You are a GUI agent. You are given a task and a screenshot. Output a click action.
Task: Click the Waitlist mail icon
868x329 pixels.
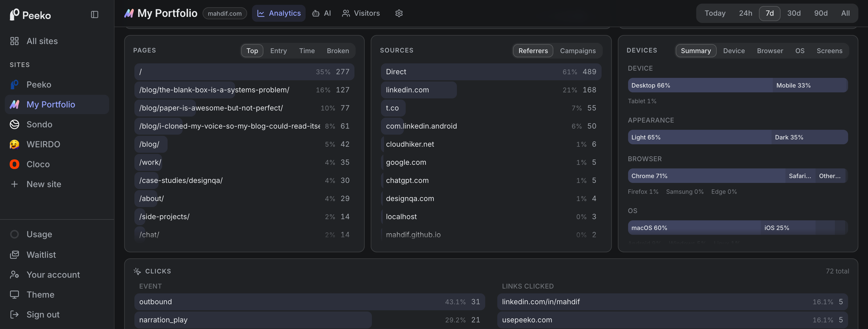click(x=14, y=254)
